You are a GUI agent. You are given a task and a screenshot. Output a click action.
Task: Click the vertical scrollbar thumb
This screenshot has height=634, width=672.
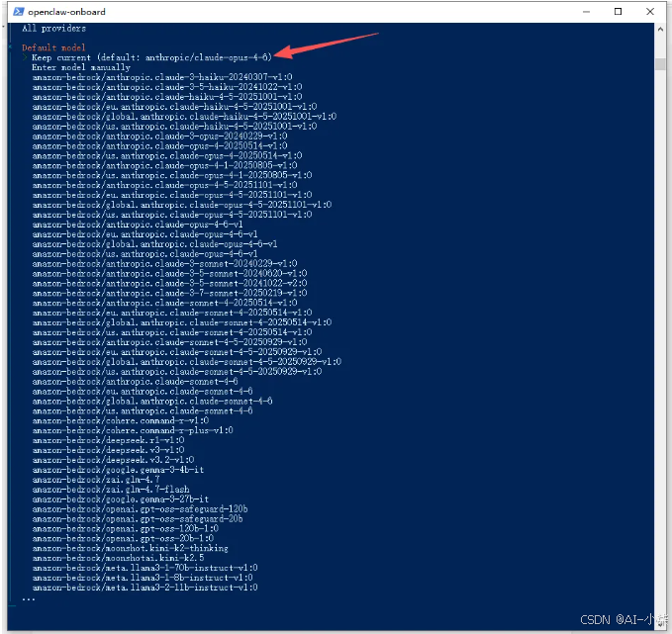[660, 63]
